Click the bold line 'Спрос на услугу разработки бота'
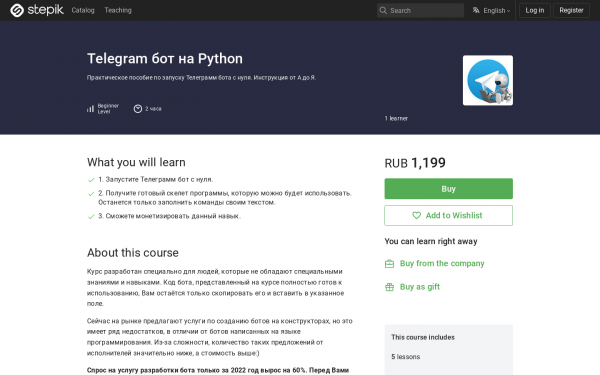600x375 pixels. [218, 370]
